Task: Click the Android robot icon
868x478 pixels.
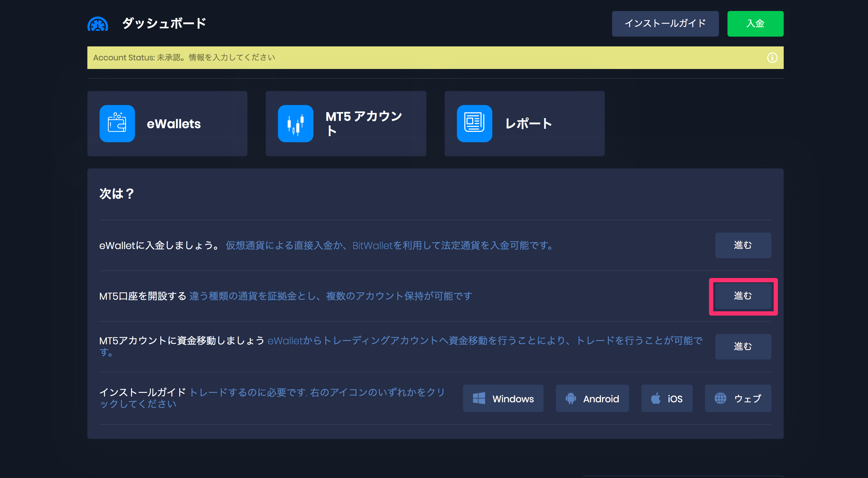Action: pos(571,399)
